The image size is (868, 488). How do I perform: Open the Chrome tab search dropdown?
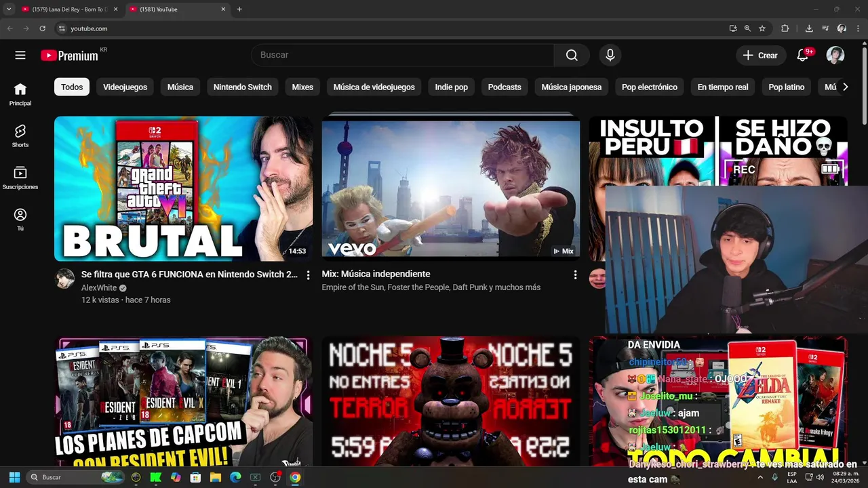(9, 9)
